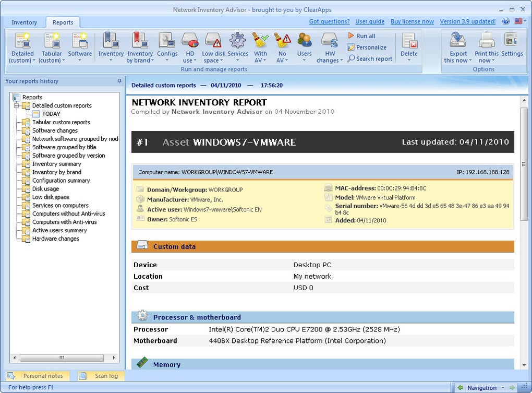532x393 pixels.
Task: Select Active users summary tree item
Action: 59,231
